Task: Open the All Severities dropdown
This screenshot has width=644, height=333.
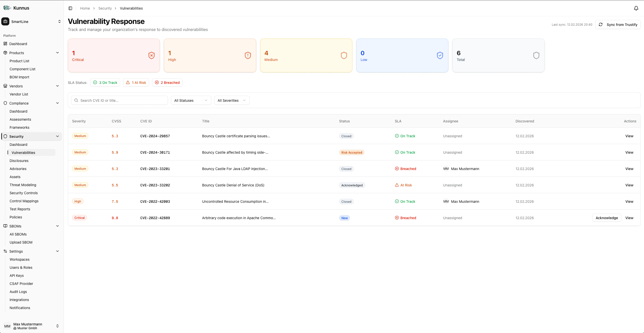Action: pyautogui.click(x=231, y=100)
